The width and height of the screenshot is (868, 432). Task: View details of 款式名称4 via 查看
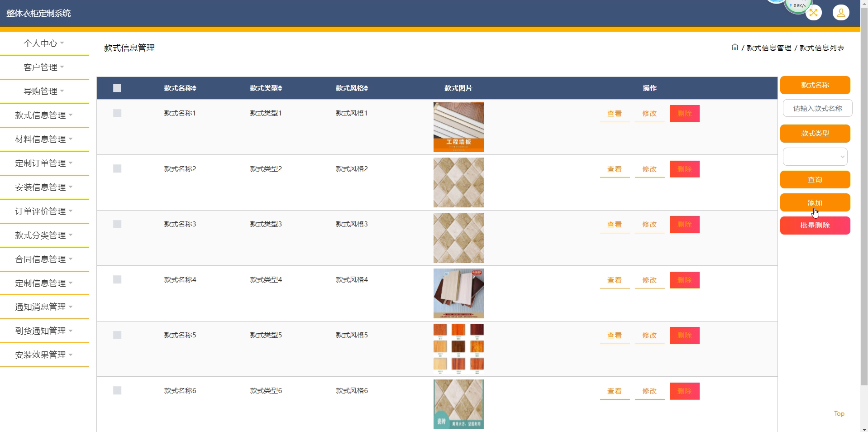point(615,280)
